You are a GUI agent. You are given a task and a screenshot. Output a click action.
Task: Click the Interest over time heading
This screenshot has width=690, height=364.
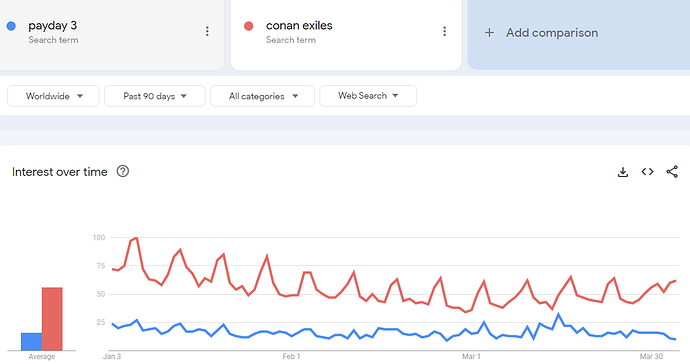click(x=59, y=172)
